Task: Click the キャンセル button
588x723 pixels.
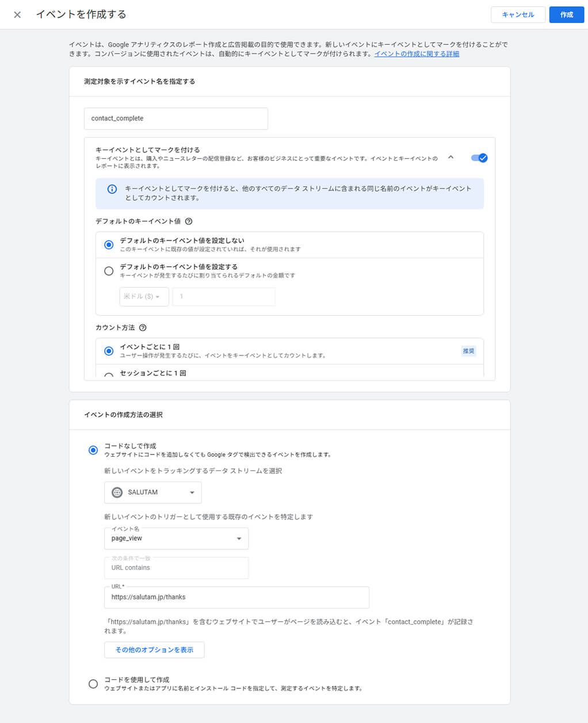Action: coord(518,15)
